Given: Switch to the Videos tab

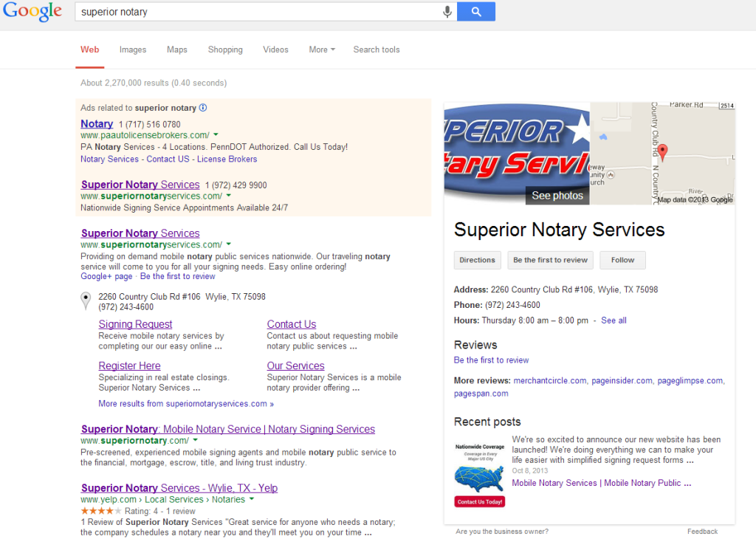Looking at the screenshot, I should [x=275, y=49].
